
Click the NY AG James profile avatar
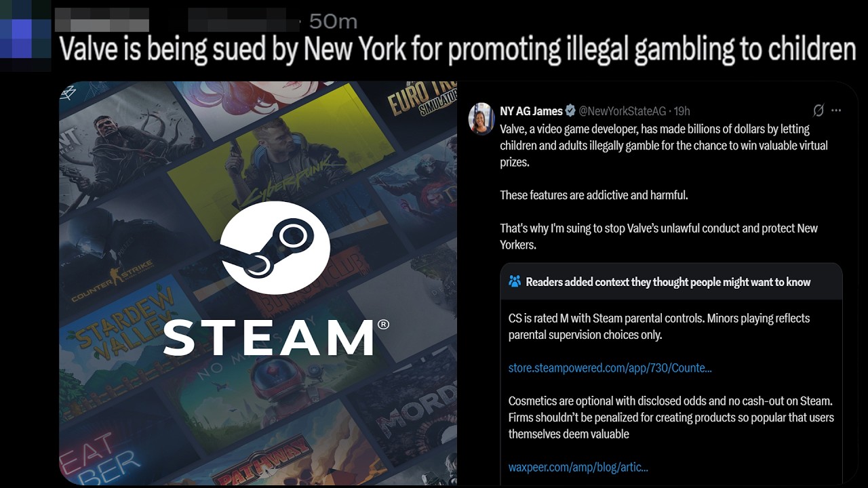pyautogui.click(x=481, y=119)
